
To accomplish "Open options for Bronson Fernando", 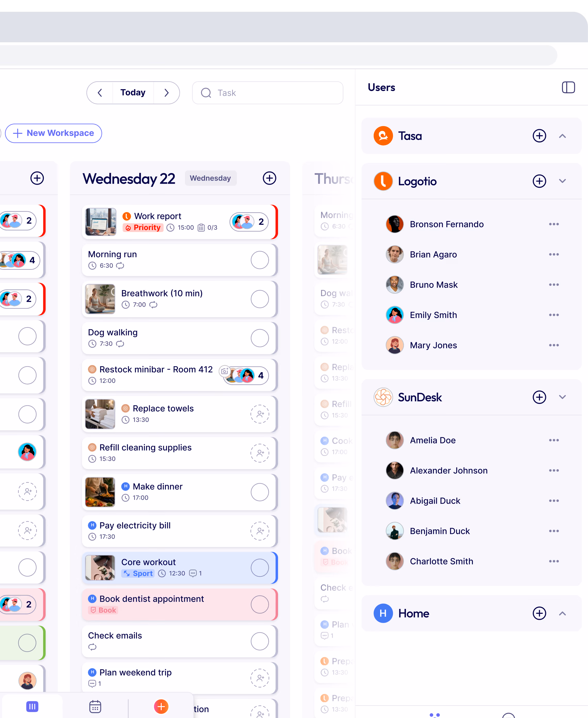I will 553,224.
